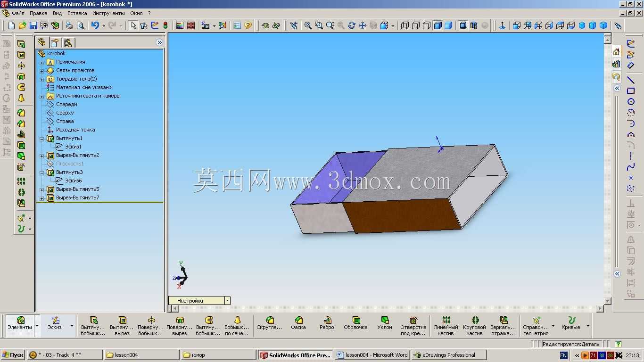644x362 pixels.
Task: Select Эскиз6 in the feature tree
Action: pyautogui.click(x=73, y=181)
